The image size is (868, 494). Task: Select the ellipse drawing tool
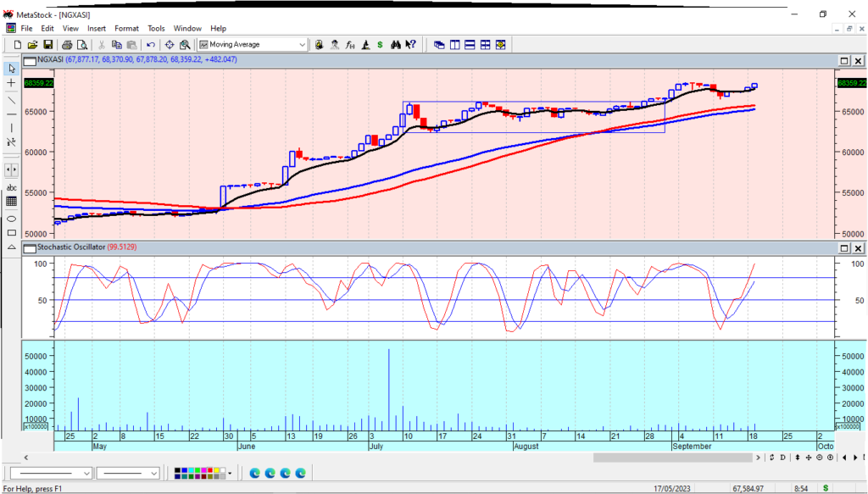tap(12, 218)
